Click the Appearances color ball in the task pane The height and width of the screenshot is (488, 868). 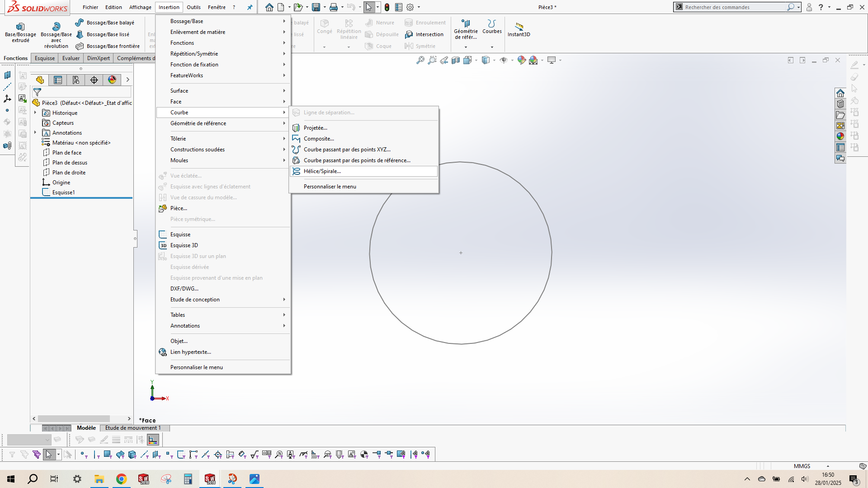point(840,136)
